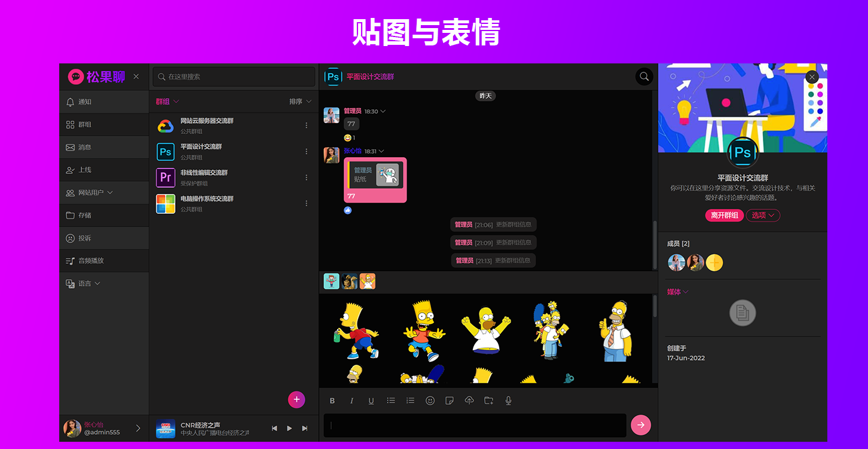Open the 上线 online users section
Screen dimensions: 868x449
(x=104, y=170)
